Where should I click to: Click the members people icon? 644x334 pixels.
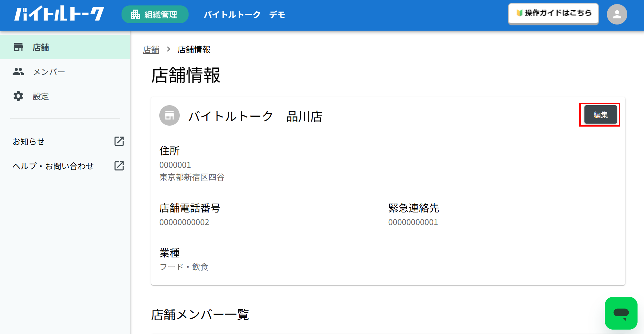(18, 72)
